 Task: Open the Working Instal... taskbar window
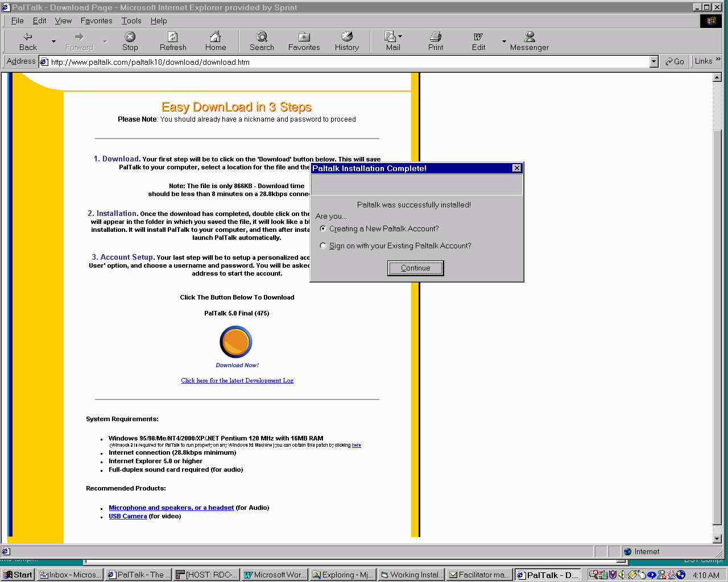click(x=411, y=575)
